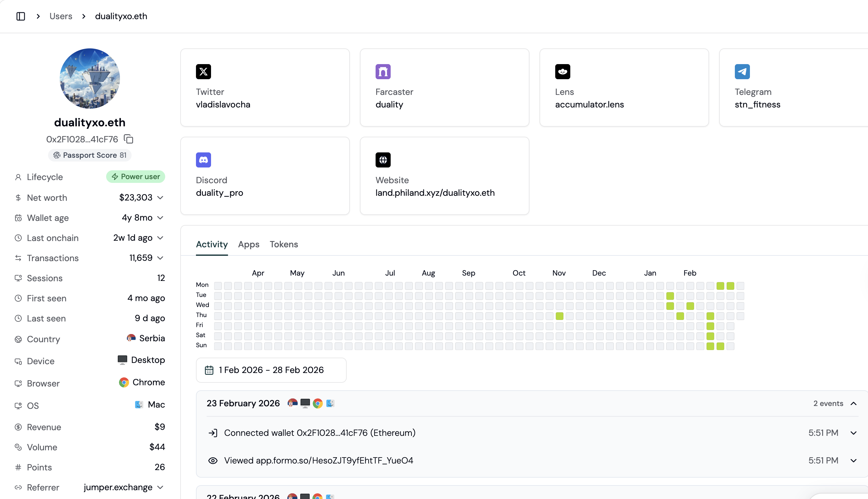
Task: Click the green Thursday November activity cell
Action: click(560, 316)
